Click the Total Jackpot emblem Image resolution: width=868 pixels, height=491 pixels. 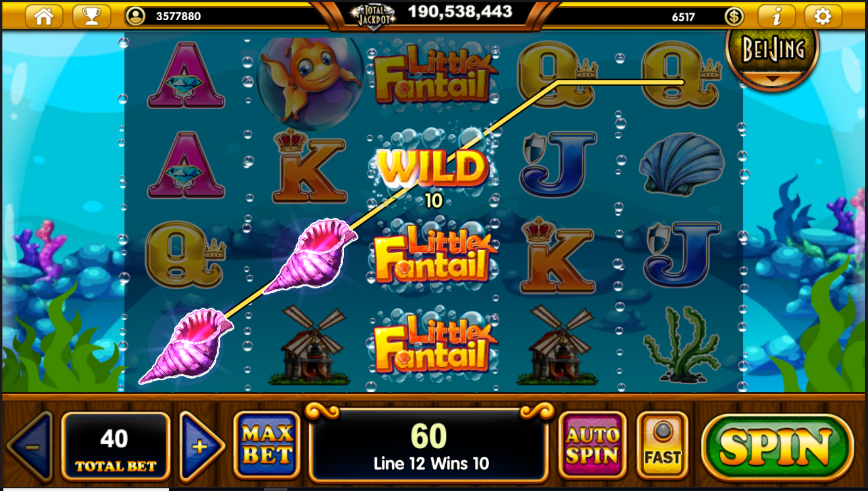pos(374,16)
